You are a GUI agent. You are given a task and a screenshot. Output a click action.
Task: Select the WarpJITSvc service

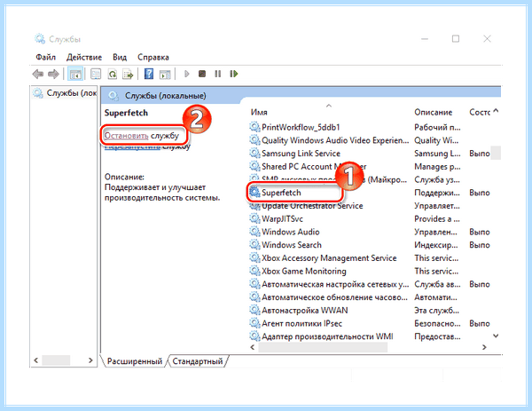tap(282, 218)
